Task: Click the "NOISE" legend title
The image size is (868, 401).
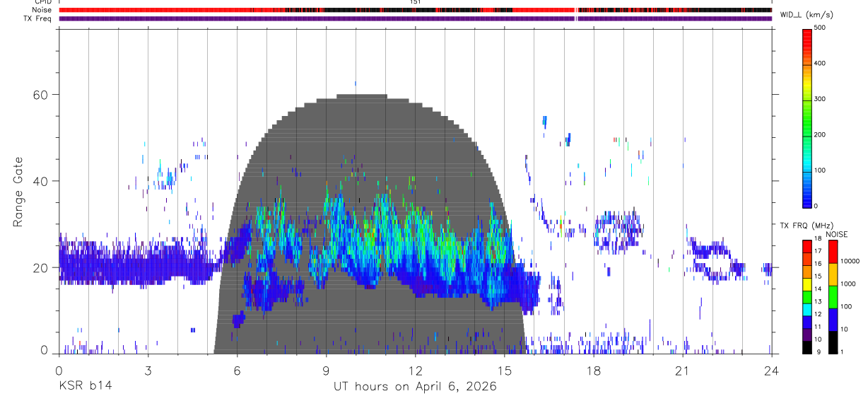Action: (837, 234)
